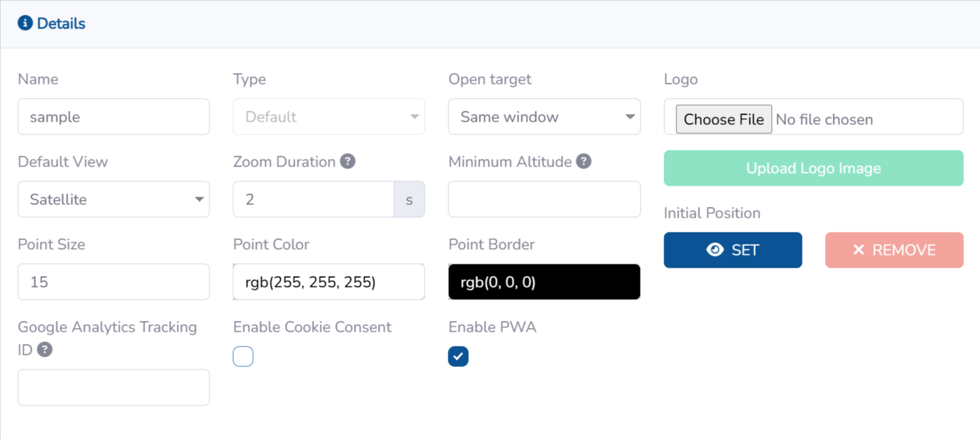Viewport: 980px width, 440px height.
Task: Click the Name input field containing sample
Action: point(113,117)
